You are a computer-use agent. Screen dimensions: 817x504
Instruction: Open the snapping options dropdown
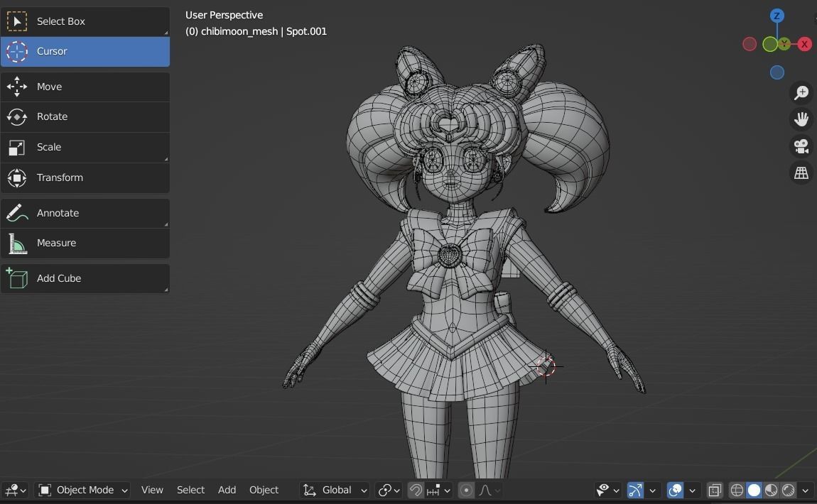click(438, 490)
